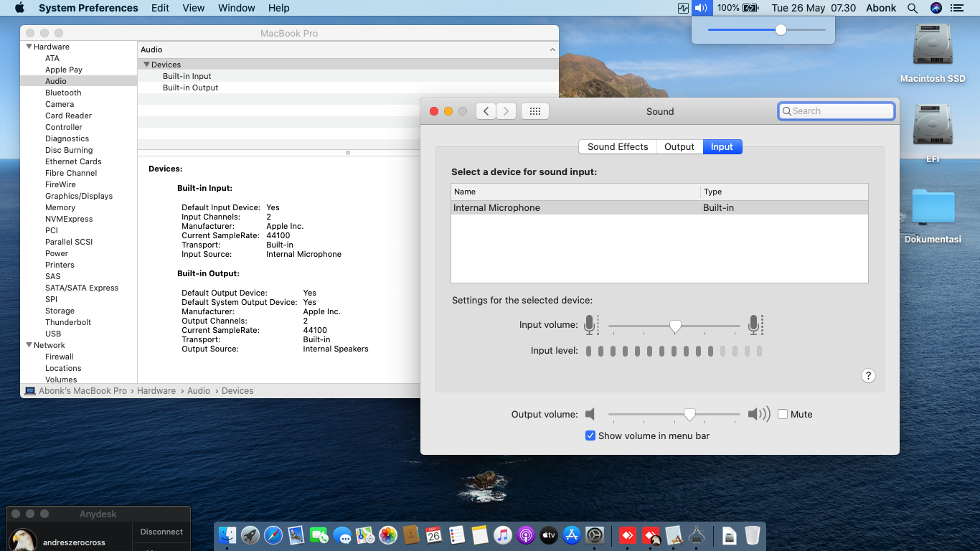Viewport: 980px width, 551px height.
Task: Open the Window menu
Action: point(236,8)
